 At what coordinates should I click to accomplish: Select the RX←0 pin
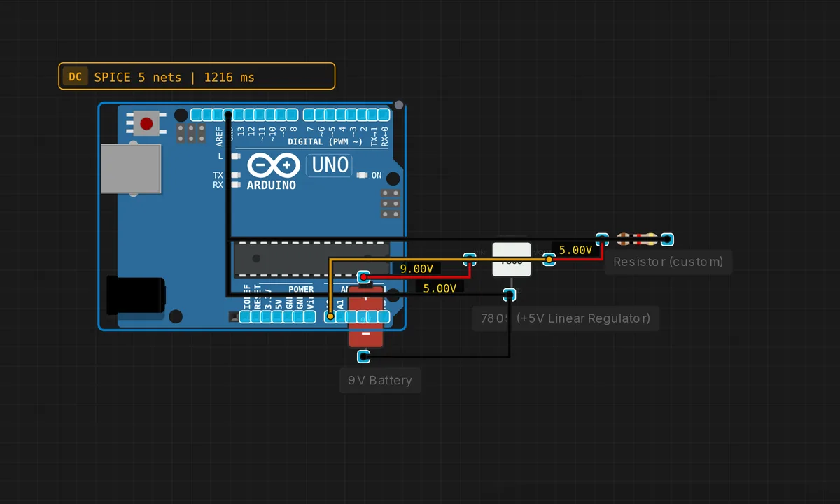click(x=382, y=115)
